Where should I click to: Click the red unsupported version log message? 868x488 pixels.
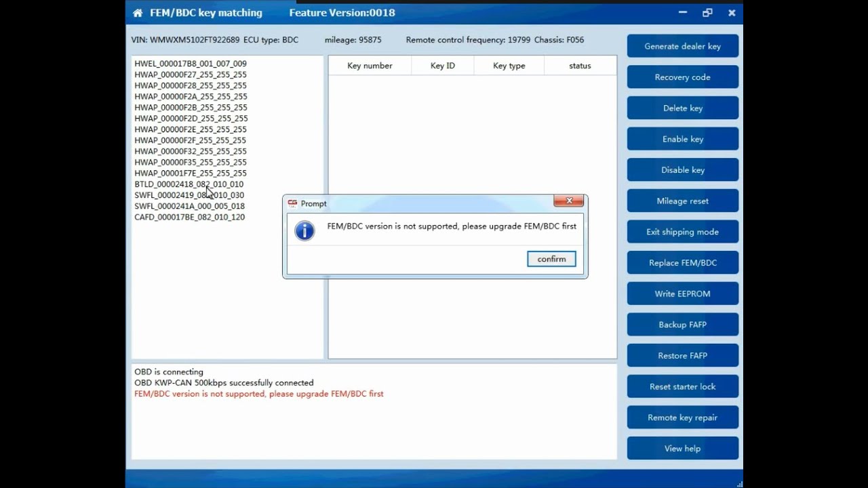259,394
